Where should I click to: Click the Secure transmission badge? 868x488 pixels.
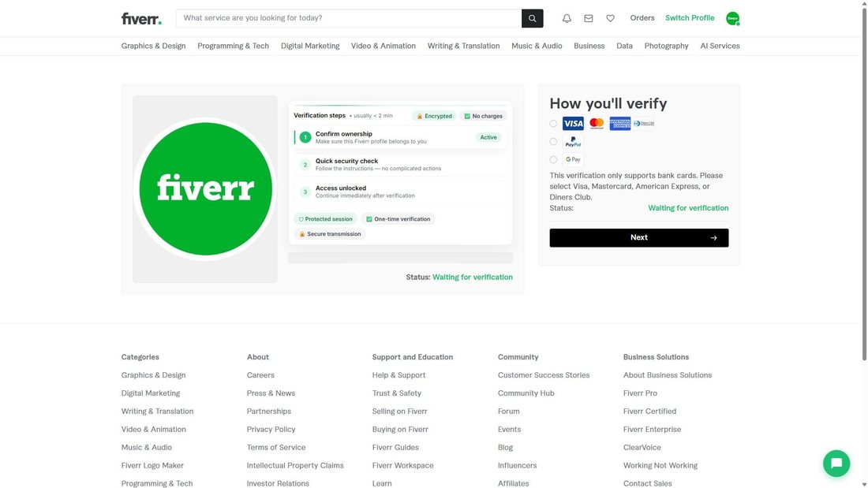pyautogui.click(x=330, y=234)
